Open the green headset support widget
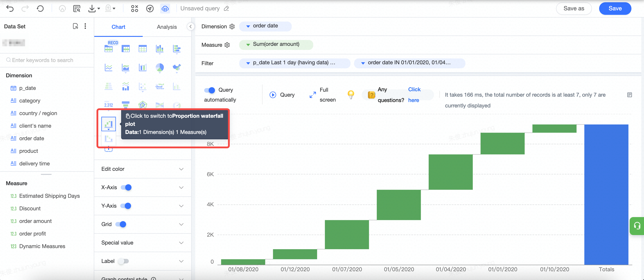644x280 pixels. pos(637,226)
